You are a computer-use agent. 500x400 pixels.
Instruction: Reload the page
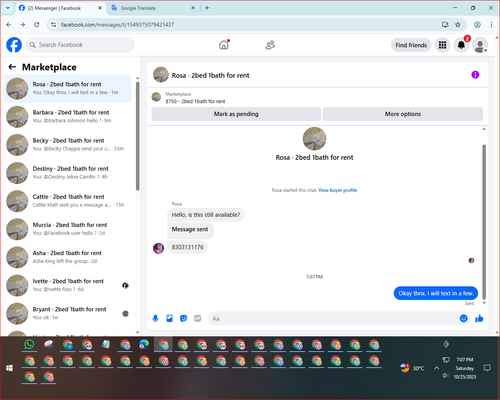click(37, 24)
